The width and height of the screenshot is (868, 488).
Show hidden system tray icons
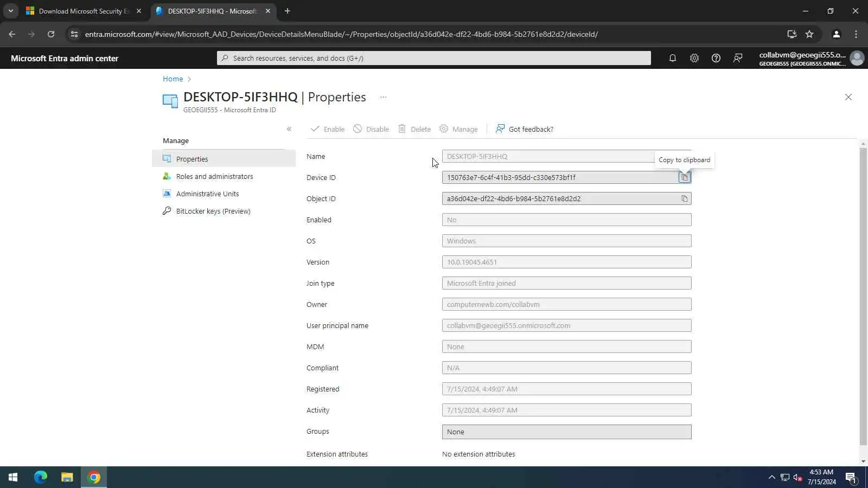coord(771,477)
